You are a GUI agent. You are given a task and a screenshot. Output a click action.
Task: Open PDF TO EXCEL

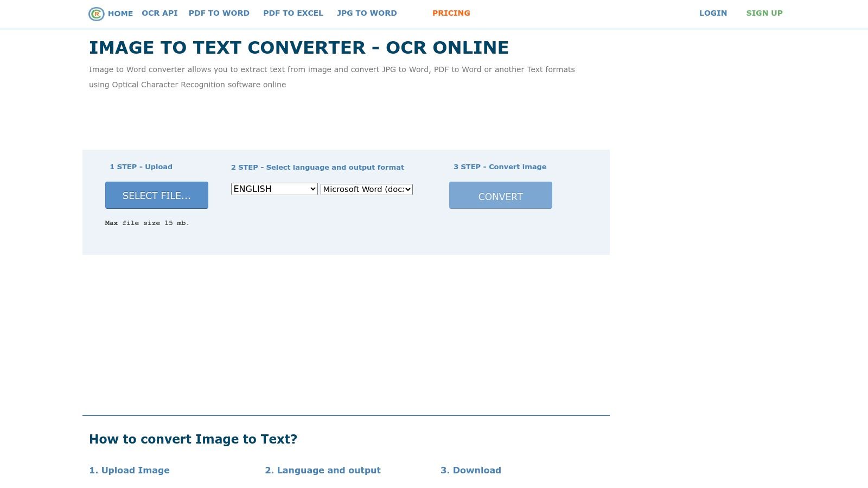[x=293, y=13]
